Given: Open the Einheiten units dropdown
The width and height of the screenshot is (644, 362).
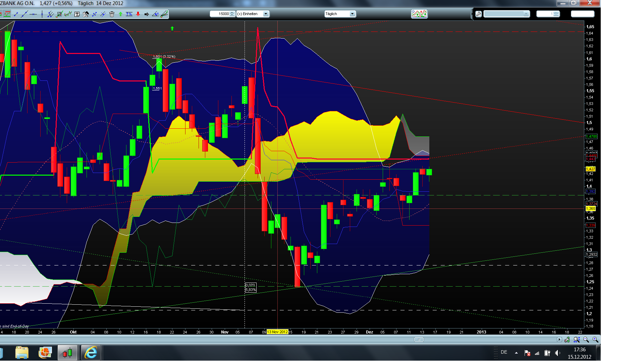Looking at the screenshot, I should point(266,14).
